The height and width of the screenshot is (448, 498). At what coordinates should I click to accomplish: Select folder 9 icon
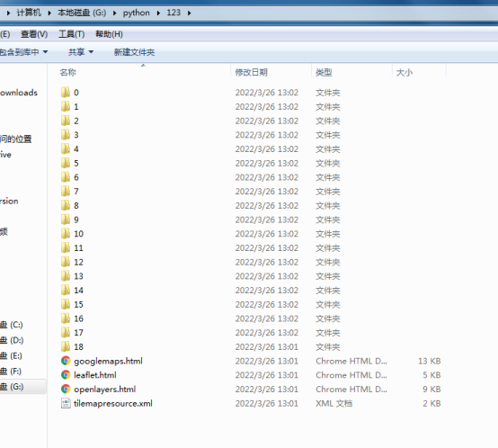tap(66, 220)
